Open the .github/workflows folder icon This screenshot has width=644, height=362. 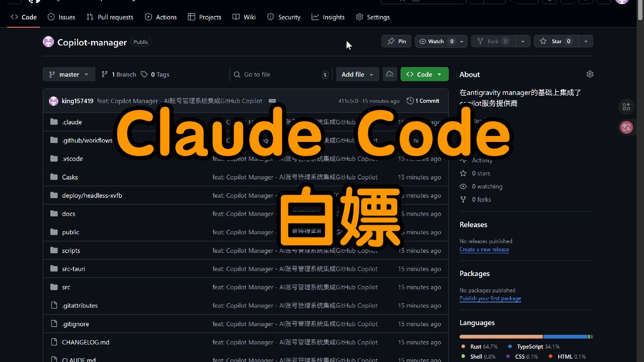tap(54, 140)
